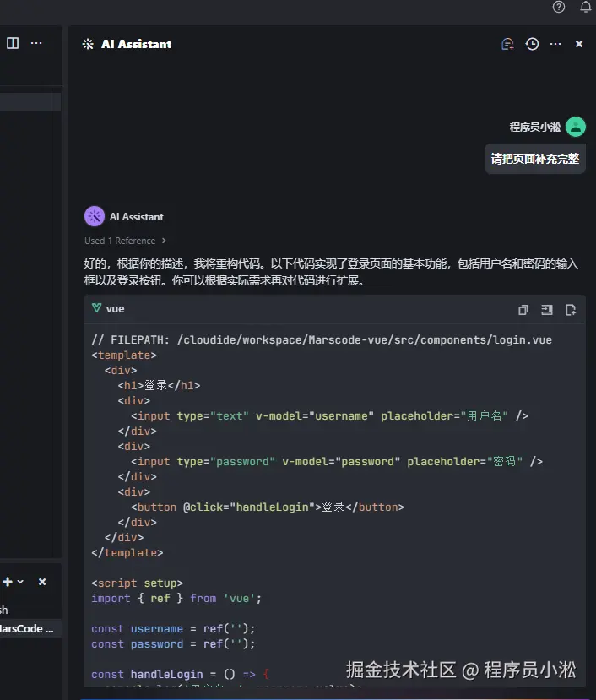Close the AI Assistant panel
The image size is (596, 700).
pyautogui.click(x=579, y=44)
